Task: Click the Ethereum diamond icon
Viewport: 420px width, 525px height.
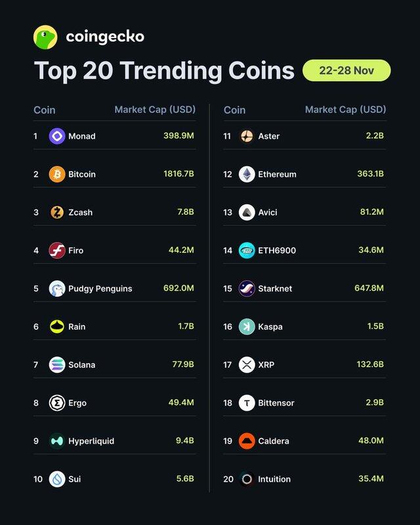Action: (x=247, y=175)
